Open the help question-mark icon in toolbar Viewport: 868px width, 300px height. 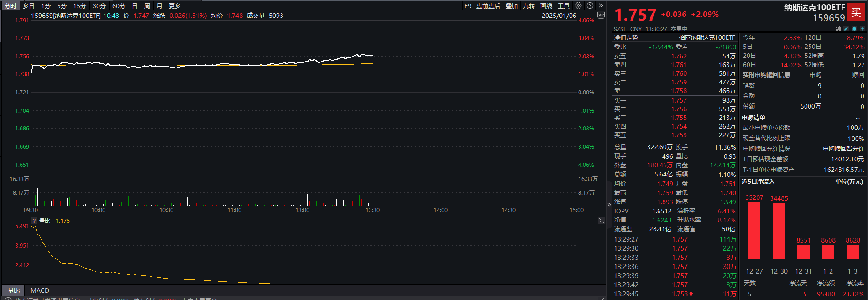pos(590,5)
